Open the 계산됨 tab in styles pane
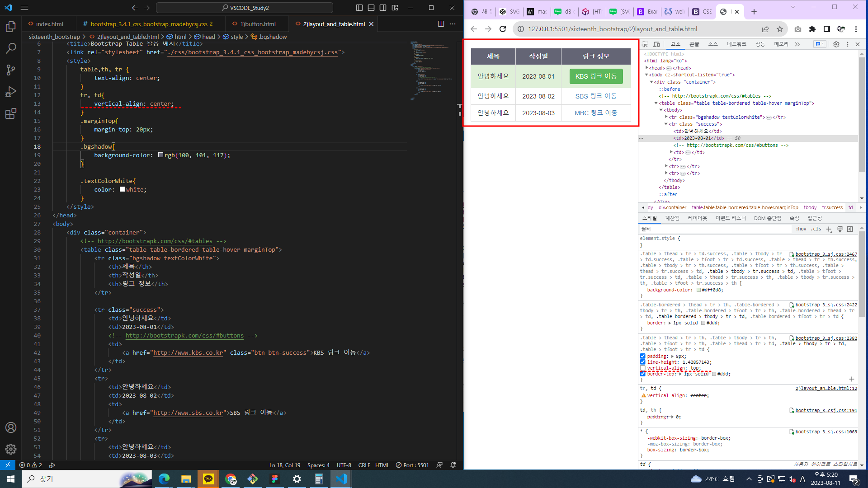 click(672, 218)
